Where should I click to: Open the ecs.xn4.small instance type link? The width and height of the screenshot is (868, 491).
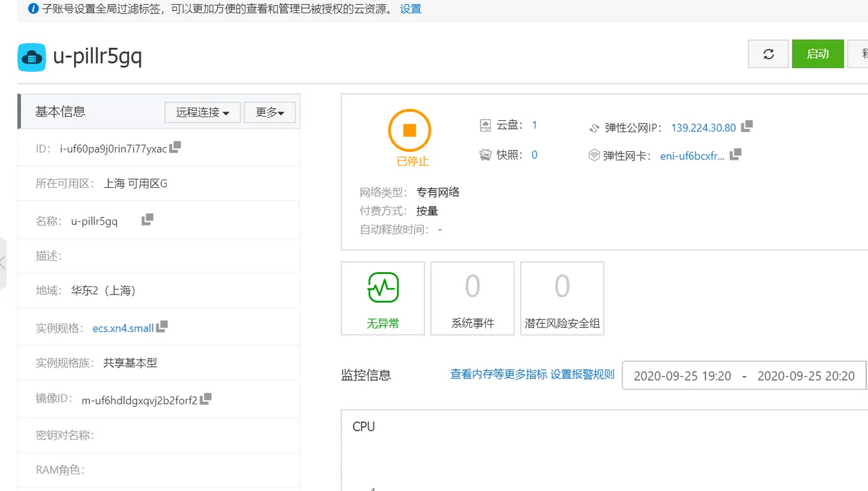(x=122, y=328)
